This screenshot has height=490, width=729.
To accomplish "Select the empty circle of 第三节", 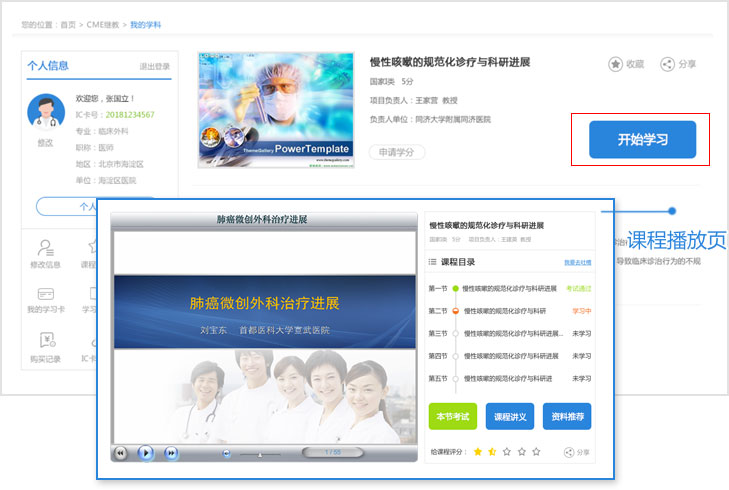I will 456,333.
